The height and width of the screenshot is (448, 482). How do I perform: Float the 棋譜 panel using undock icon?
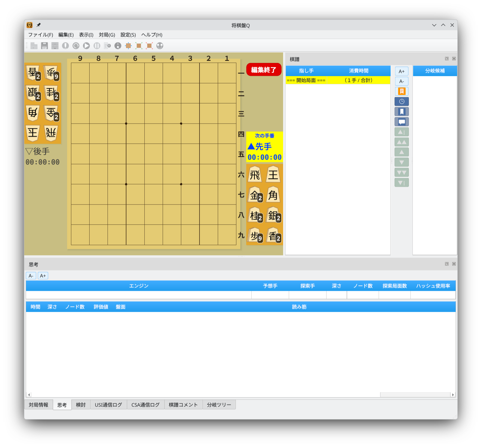[x=447, y=59]
